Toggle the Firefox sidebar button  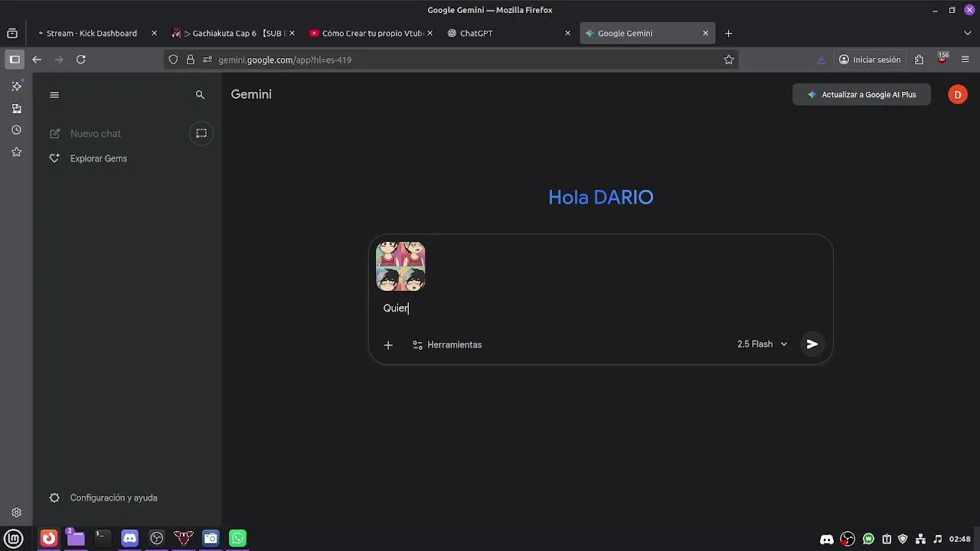click(15, 60)
